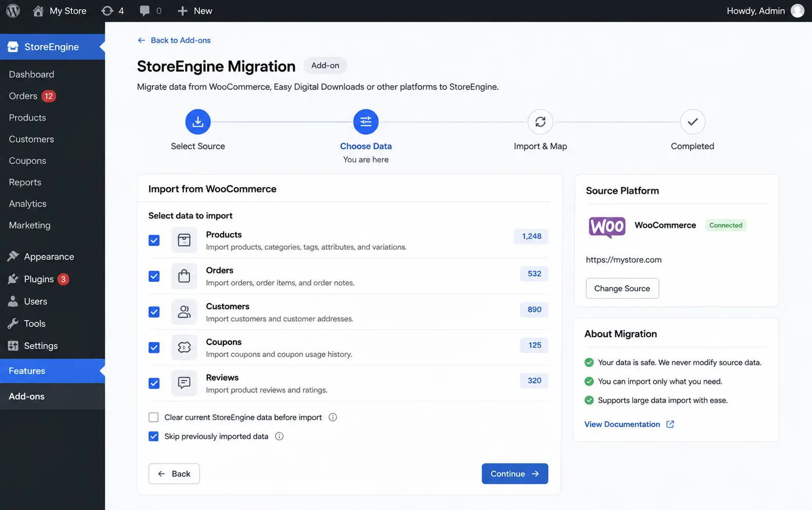Click the Users person icon

click(13, 301)
